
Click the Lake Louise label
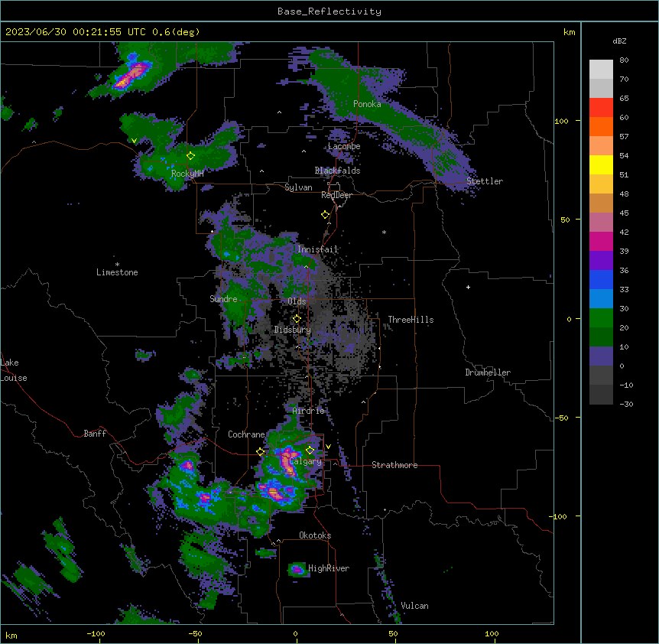click(14, 370)
